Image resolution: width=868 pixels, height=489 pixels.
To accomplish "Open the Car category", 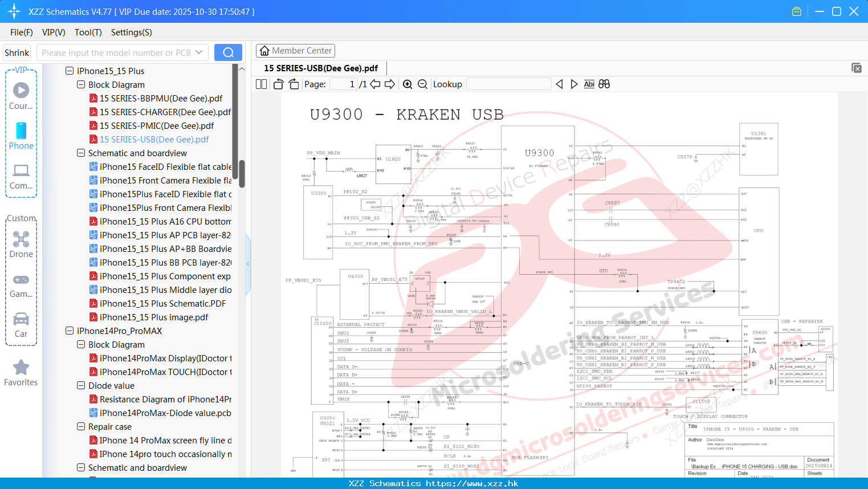I will [21, 325].
